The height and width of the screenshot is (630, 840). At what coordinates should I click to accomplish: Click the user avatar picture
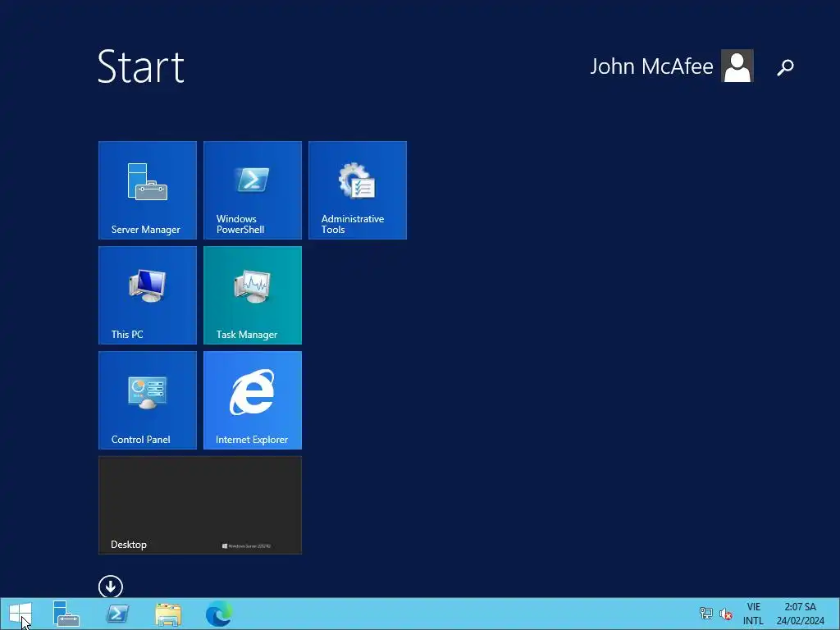pyautogui.click(x=737, y=66)
